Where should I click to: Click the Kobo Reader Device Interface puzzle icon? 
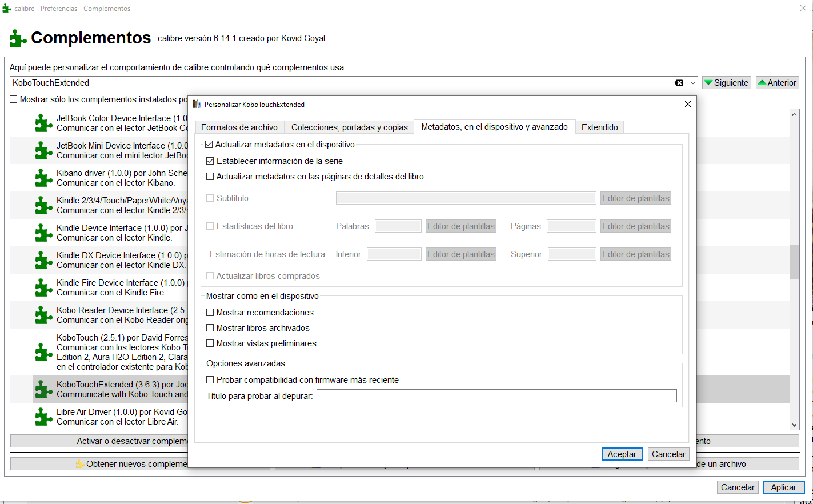point(43,315)
